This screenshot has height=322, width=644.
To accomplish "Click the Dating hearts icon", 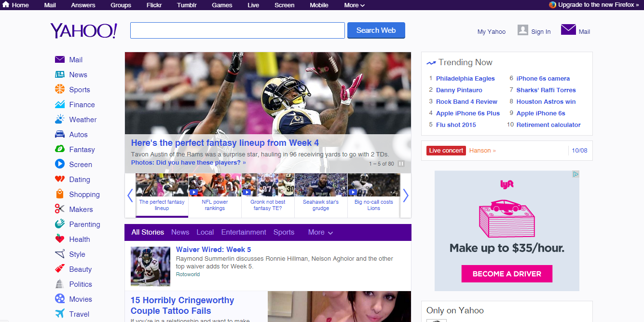I will (x=60, y=179).
